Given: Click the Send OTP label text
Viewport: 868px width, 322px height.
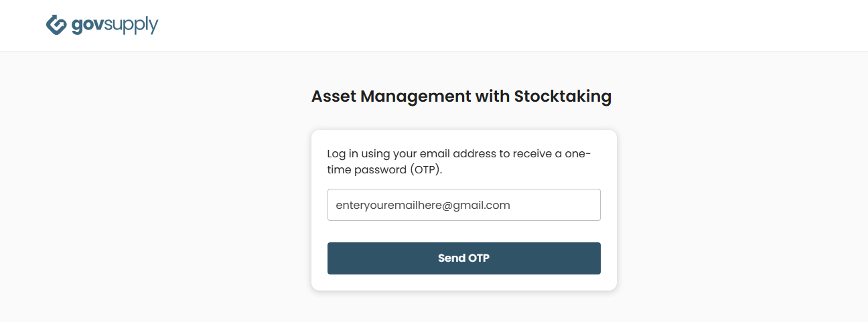Looking at the screenshot, I should pos(463,258).
